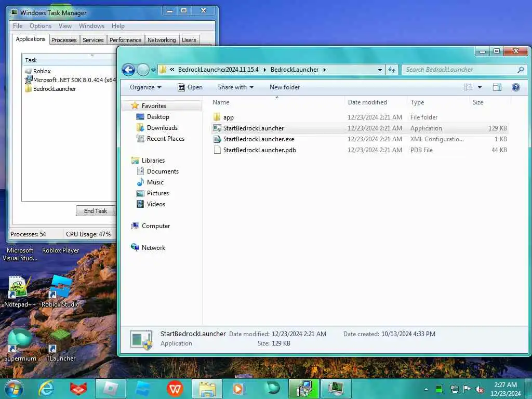Screen dimensions: 532x399
Task: Open the View menu in Task Manager
Action: coord(65,26)
